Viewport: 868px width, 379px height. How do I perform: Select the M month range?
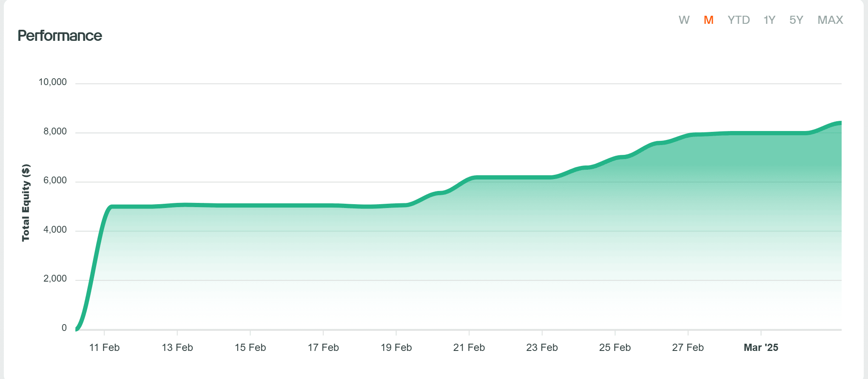tap(709, 20)
